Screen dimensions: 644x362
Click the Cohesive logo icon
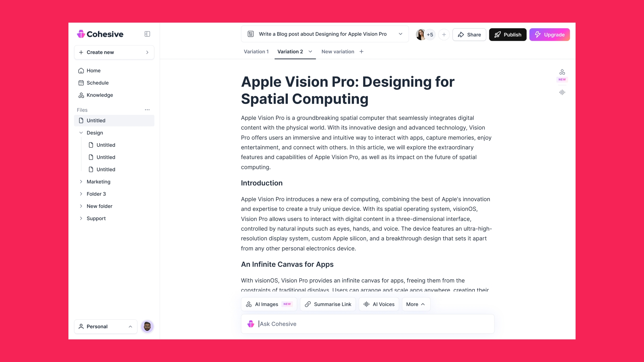[81, 34]
